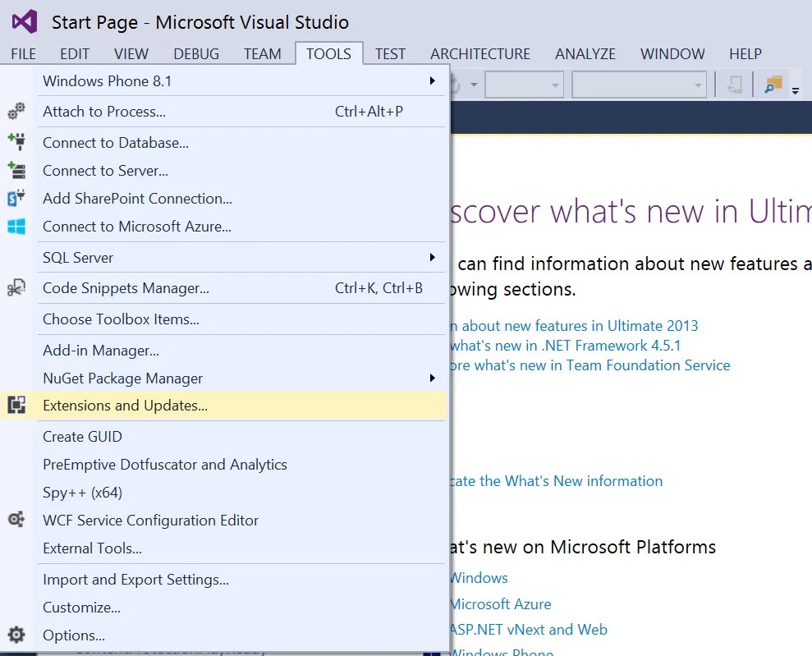
Task: Open the HELP menu
Action: pyautogui.click(x=745, y=54)
